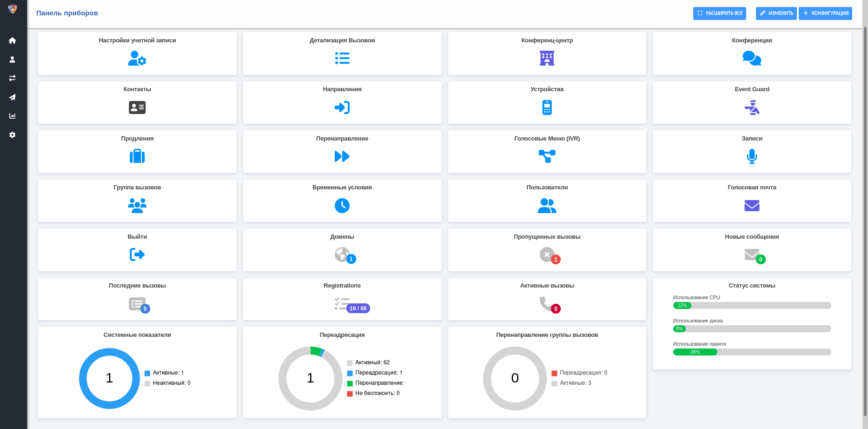The image size is (868, 429).
Task: Open the users icon
Action: pyautogui.click(x=547, y=206)
